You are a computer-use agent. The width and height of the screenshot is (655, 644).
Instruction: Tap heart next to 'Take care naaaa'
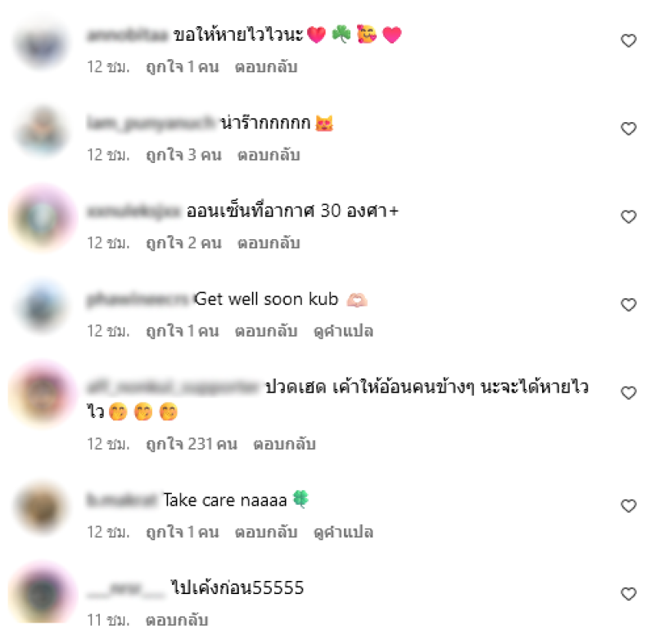[628, 506]
